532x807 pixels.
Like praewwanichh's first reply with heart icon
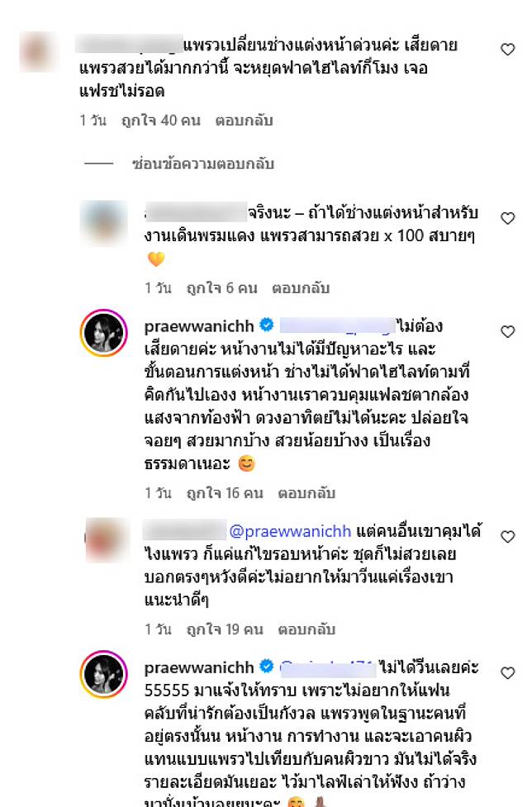click(x=507, y=332)
